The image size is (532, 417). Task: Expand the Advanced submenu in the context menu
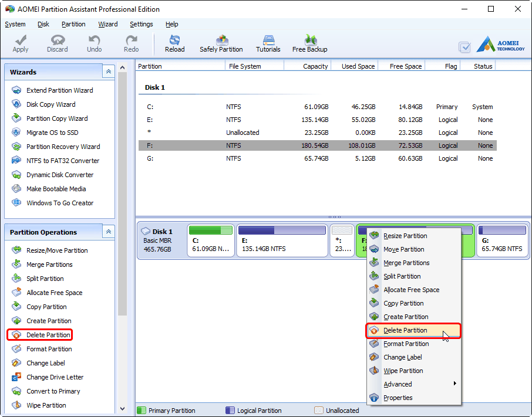(x=398, y=384)
